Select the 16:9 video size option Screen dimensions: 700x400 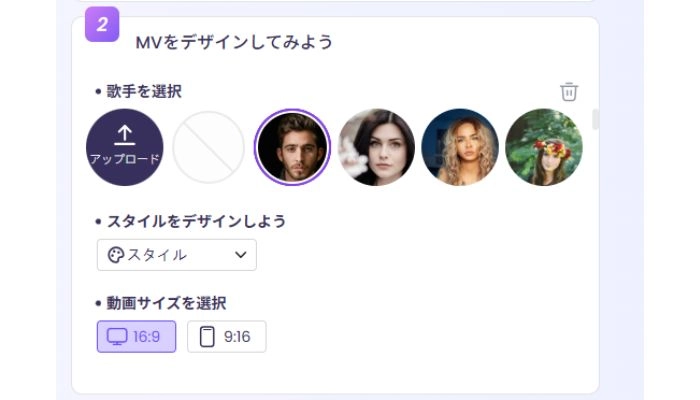tap(136, 337)
